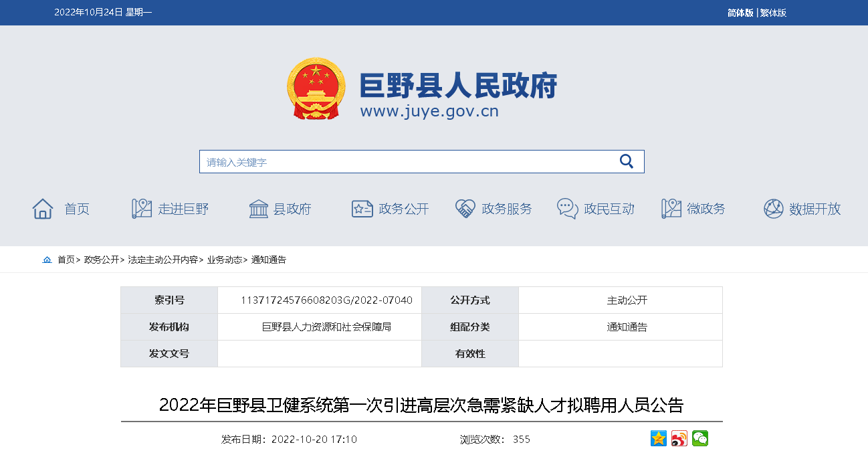The height and width of the screenshot is (463, 868).
Task: Open the 政务公开 navigation menu
Action: click(x=391, y=209)
